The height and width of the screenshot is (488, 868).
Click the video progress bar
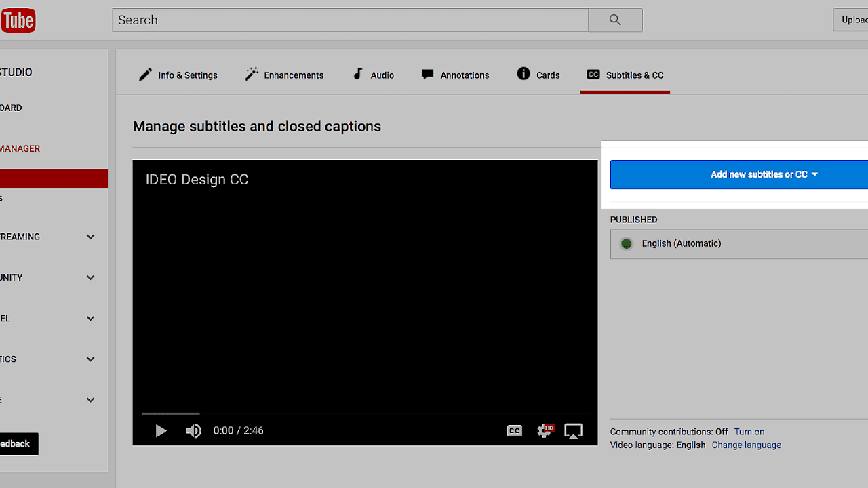click(x=365, y=413)
